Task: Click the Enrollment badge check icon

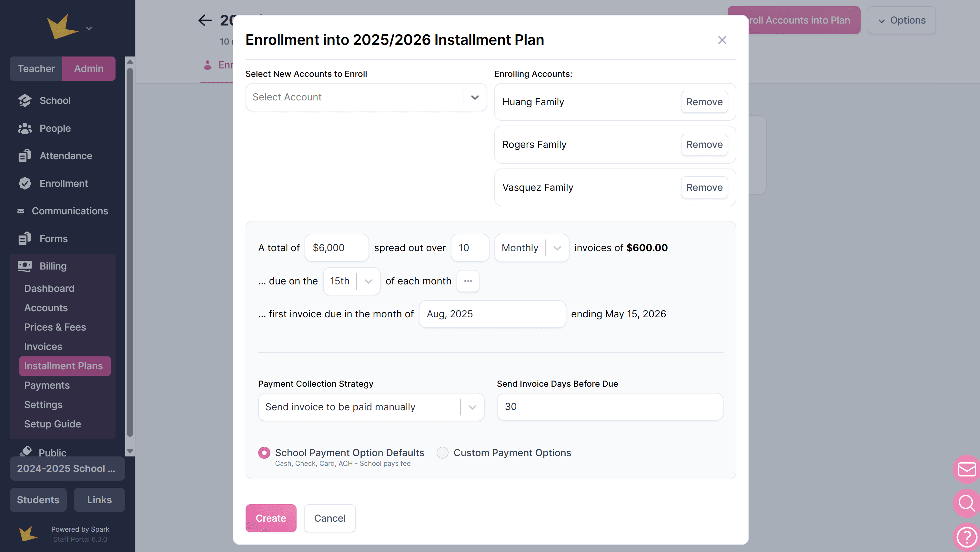Action: click(x=25, y=183)
